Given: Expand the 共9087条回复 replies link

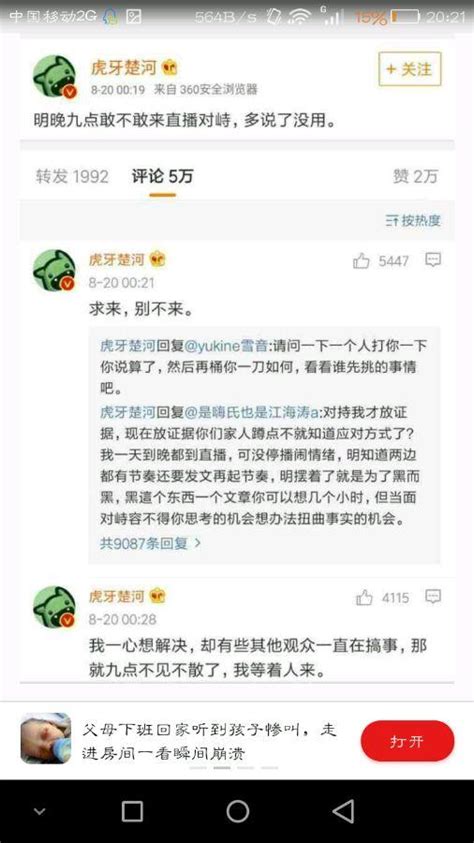Looking at the screenshot, I should (150, 543).
